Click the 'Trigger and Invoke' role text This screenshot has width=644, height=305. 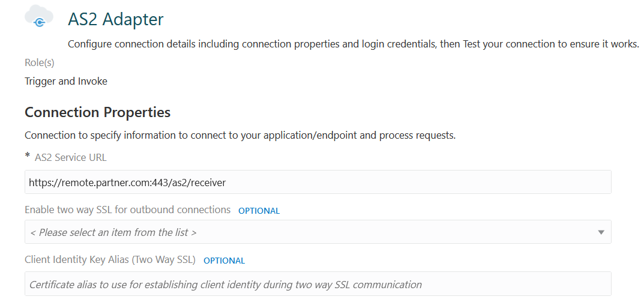click(x=66, y=81)
